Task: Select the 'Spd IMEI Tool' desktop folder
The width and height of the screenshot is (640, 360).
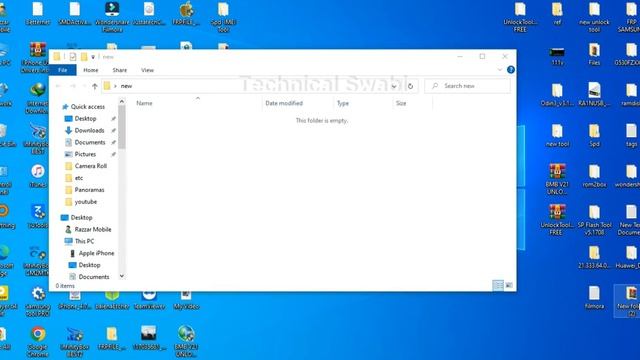Action: pos(223,17)
